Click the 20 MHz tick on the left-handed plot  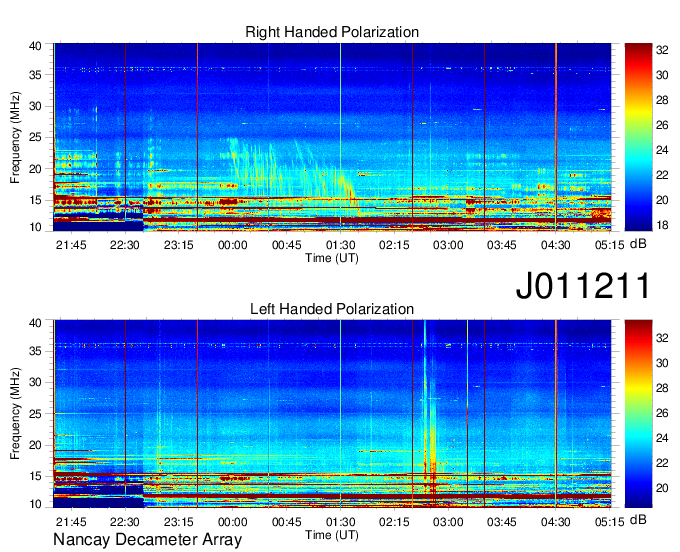pyautogui.click(x=35, y=445)
